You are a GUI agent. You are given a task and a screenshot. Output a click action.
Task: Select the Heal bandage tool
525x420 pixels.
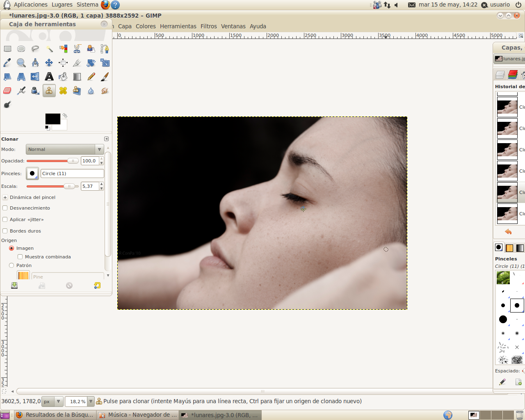point(63,91)
